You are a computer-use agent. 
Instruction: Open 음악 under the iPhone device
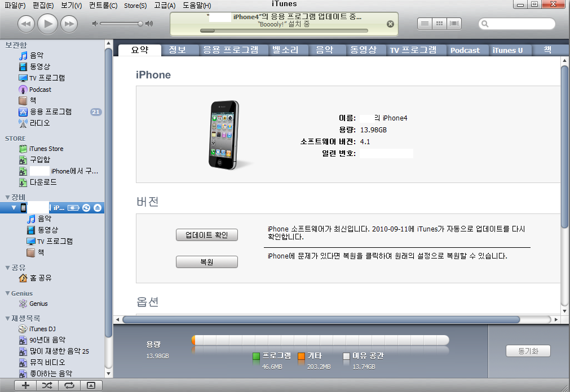pos(39,219)
